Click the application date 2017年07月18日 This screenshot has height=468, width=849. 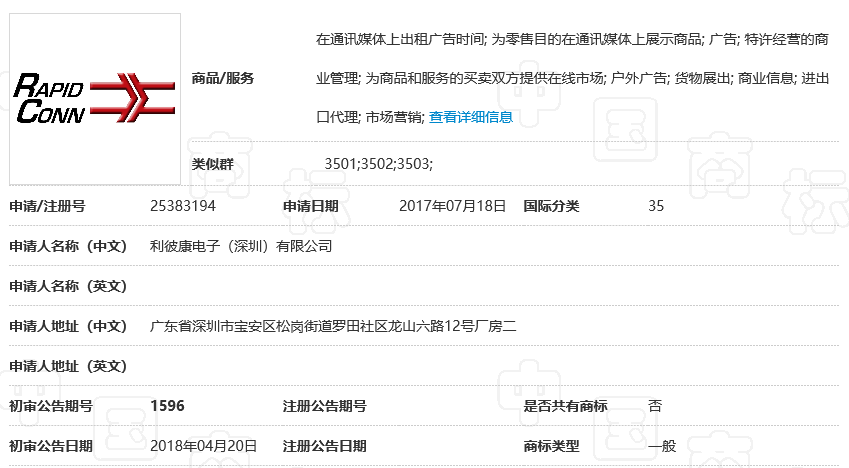pos(452,206)
